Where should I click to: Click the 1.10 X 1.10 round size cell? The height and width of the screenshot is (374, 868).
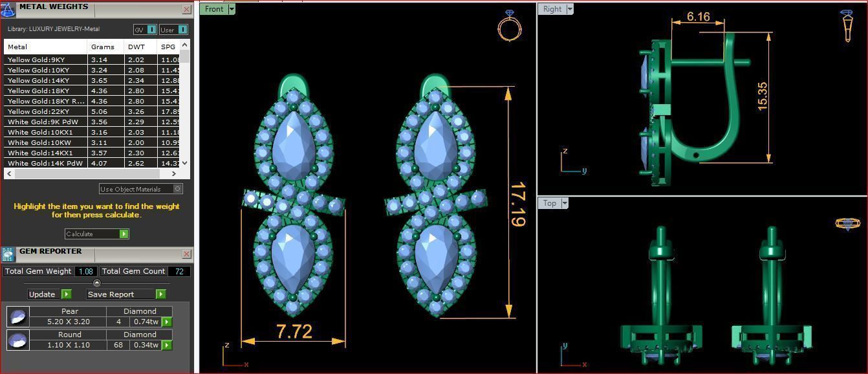click(68, 345)
